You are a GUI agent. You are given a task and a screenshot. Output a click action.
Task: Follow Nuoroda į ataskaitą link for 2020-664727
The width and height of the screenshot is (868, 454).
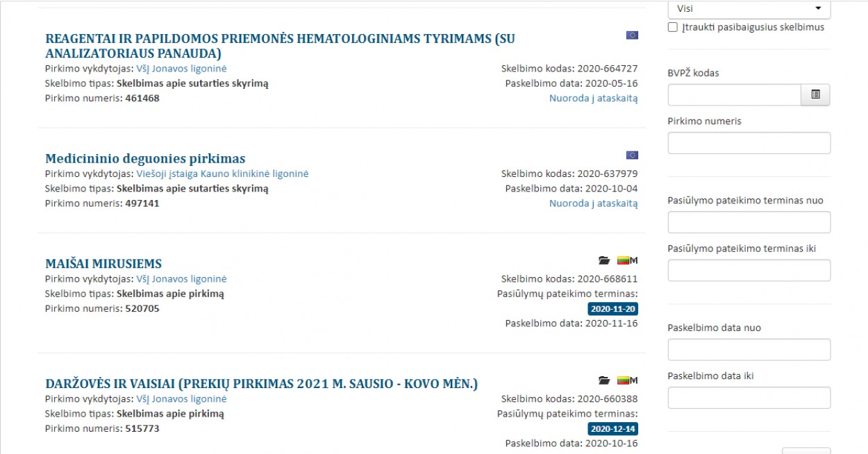(x=593, y=98)
